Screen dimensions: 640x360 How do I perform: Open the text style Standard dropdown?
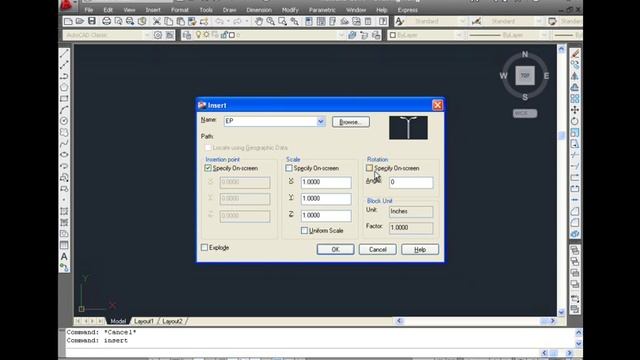pyautogui.click(x=462, y=21)
